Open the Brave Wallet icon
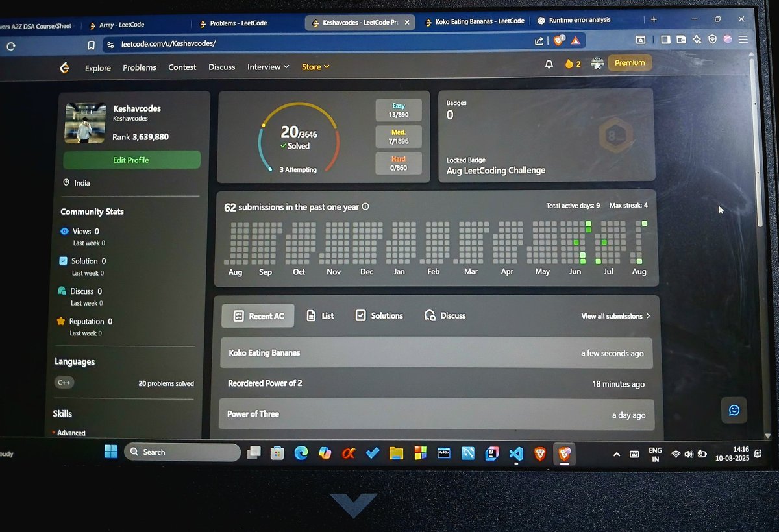Image resolution: width=779 pixels, height=532 pixels. (681, 39)
